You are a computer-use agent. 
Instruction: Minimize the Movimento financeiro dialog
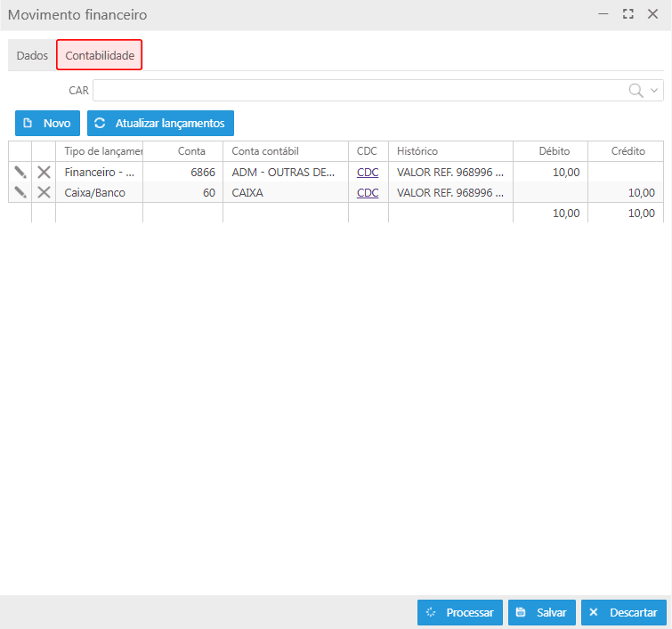pos(603,14)
